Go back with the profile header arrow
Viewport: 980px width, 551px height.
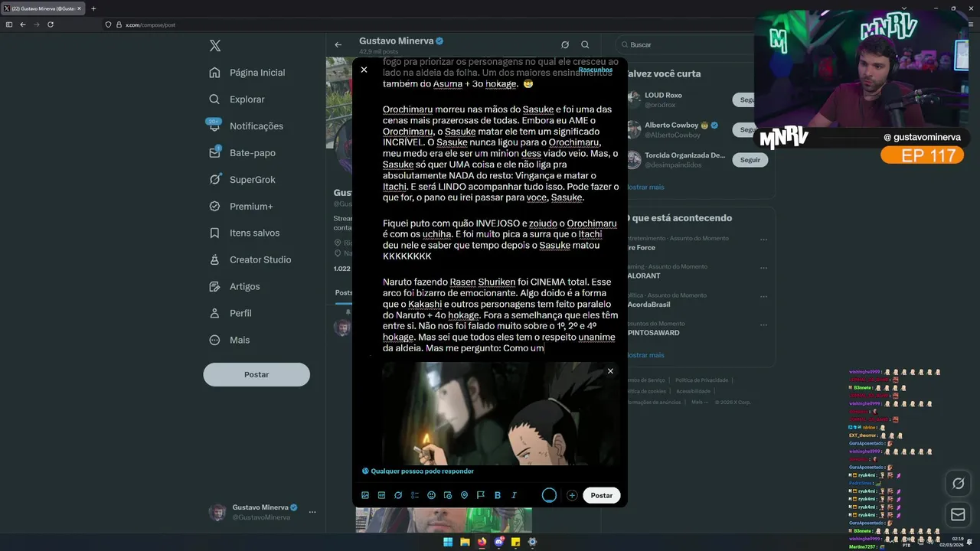[338, 45]
